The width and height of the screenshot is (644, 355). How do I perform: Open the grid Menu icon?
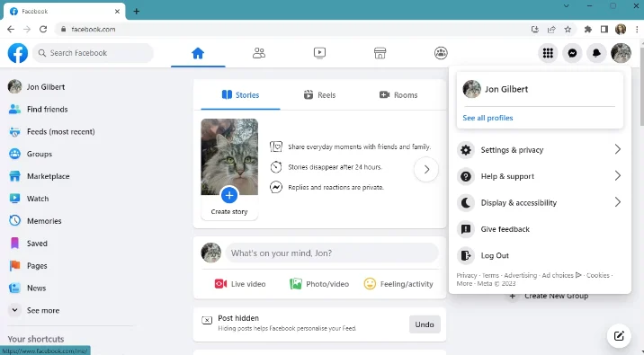(548, 53)
